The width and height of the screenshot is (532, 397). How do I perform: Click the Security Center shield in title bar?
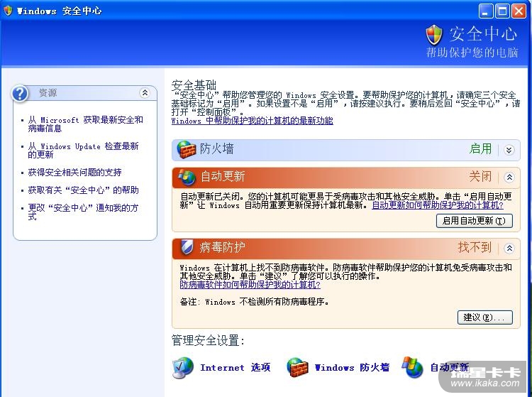[8, 11]
